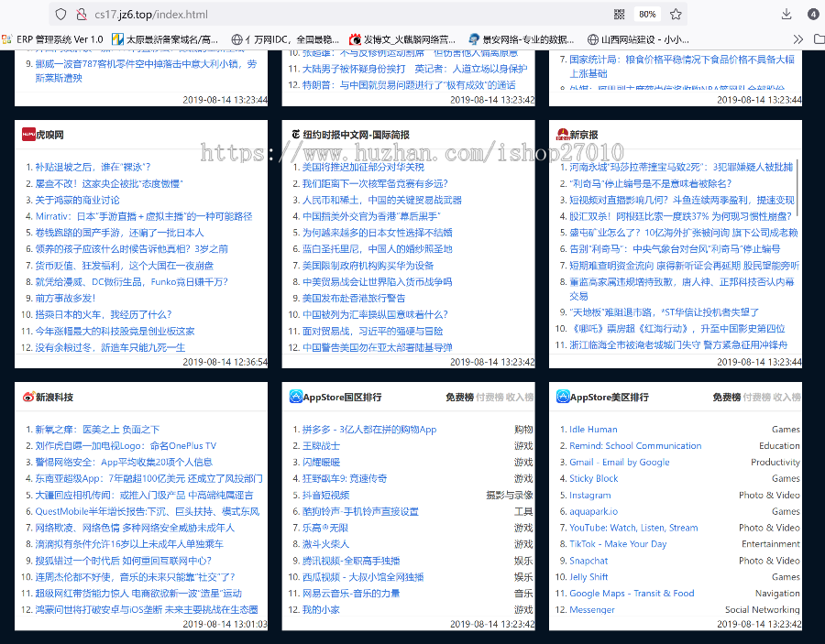The height and width of the screenshot is (644, 825).
Task: Open 拼多多 app ranking entry
Action: 369,430
